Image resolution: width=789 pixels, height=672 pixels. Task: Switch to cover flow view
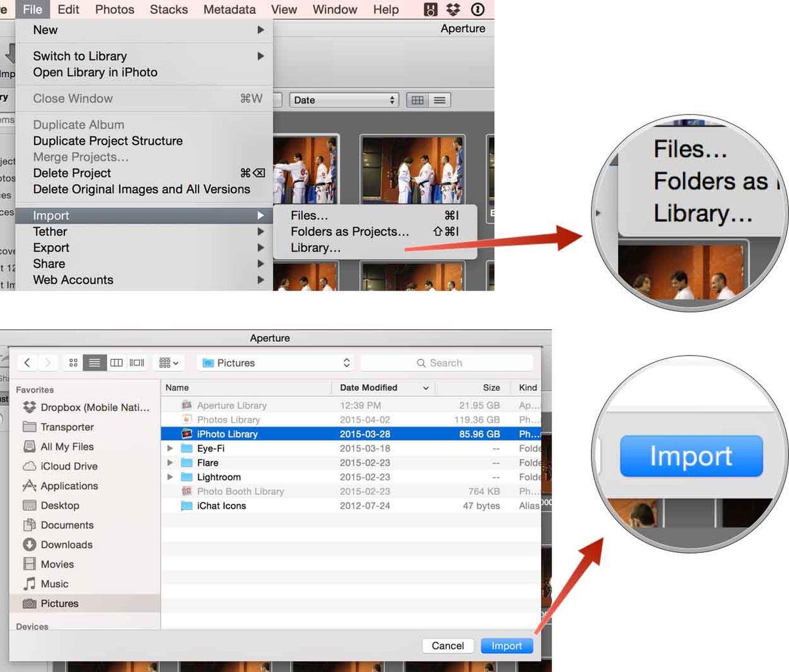136,362
